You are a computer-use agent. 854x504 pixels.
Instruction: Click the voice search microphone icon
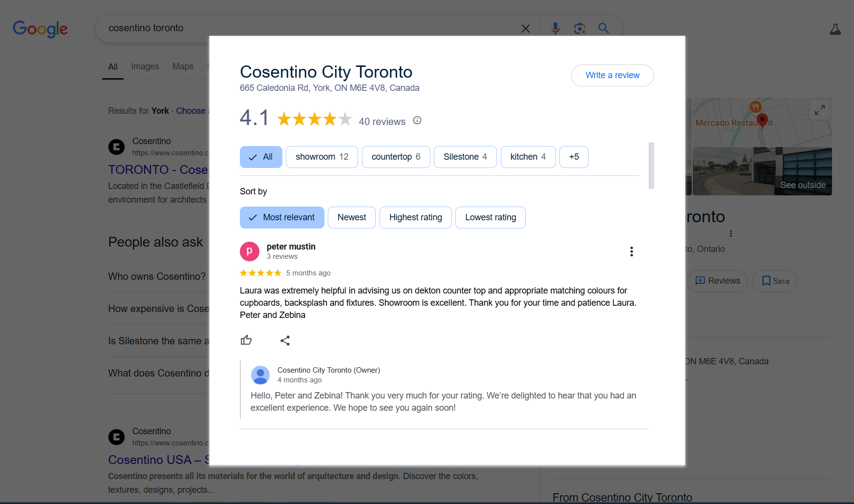pyautogui.click(x=555, y=28)
